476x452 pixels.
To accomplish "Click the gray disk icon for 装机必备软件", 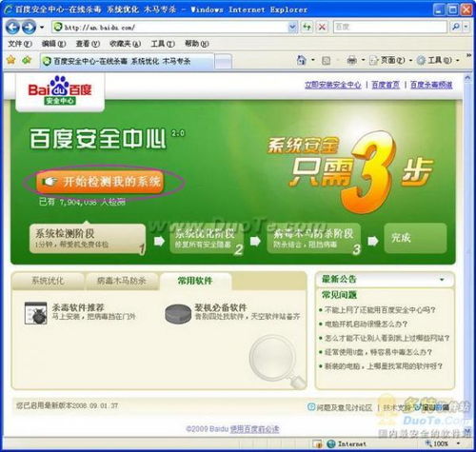I will pyautogui.click(x=178, y=314).
